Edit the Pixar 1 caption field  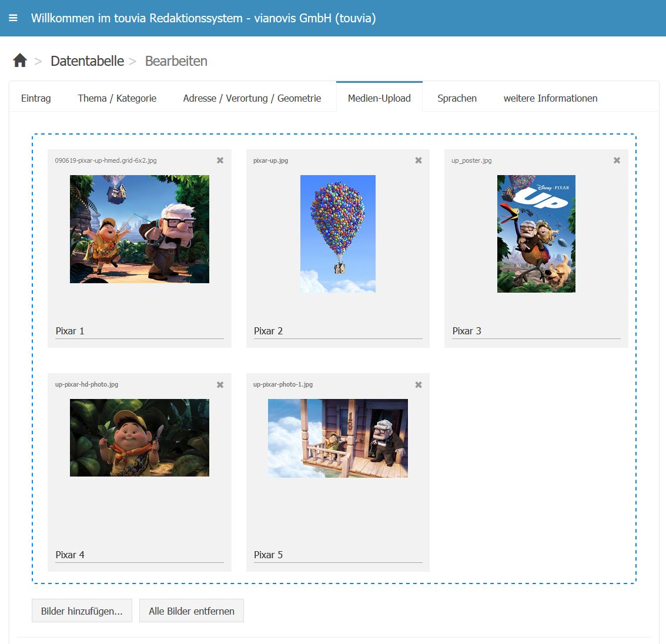tap(139, 331)
